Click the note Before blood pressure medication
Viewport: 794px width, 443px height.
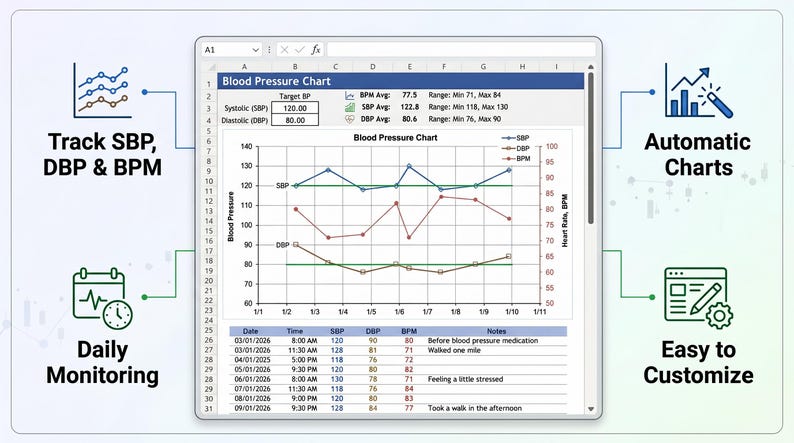(x=483, y=340)
